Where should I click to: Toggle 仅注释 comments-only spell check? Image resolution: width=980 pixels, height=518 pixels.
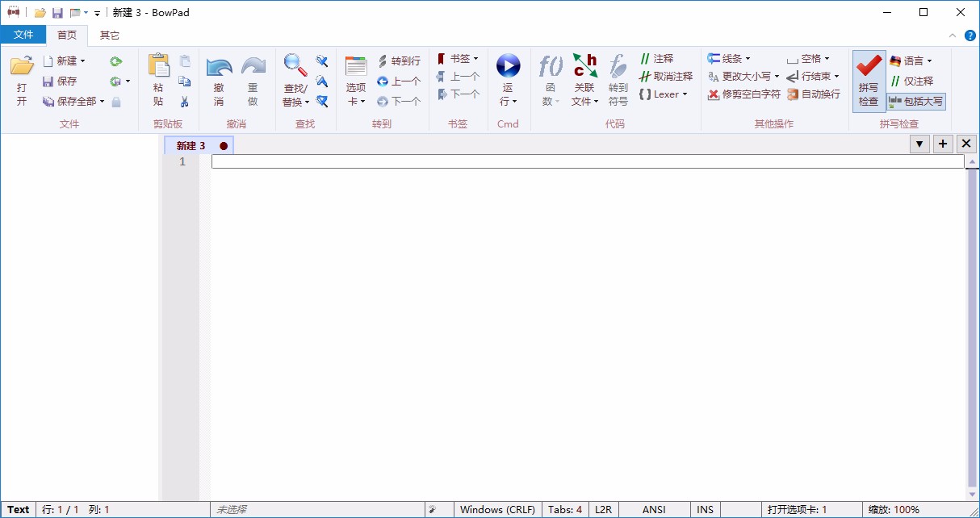pyautogui.click(x=911, y=81)
